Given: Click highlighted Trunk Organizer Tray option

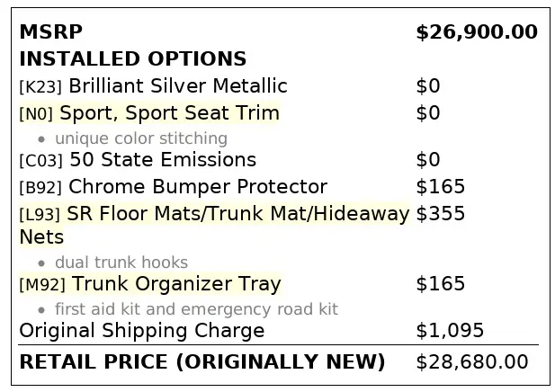Looking at the screenshot, I should (176, 284).
